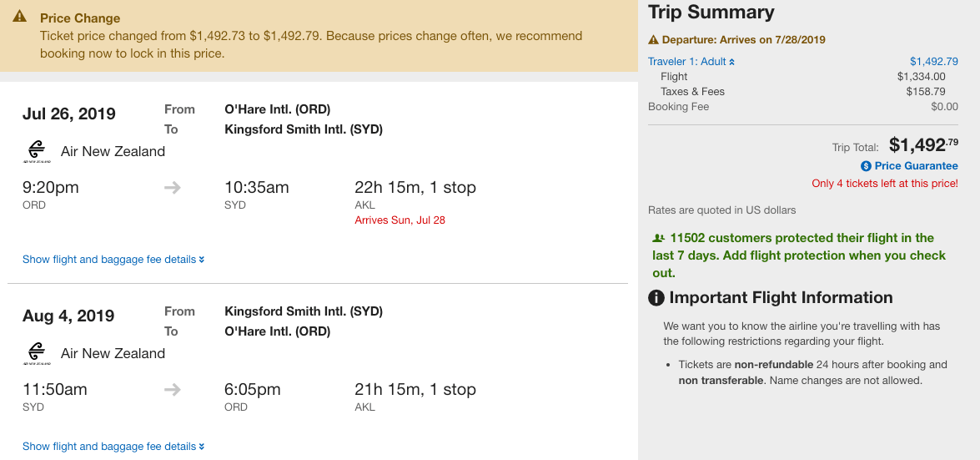Click the arrow icon between 9:20pm and 10:35am
The image size is (980, 460).
click(x=173, y=188)
